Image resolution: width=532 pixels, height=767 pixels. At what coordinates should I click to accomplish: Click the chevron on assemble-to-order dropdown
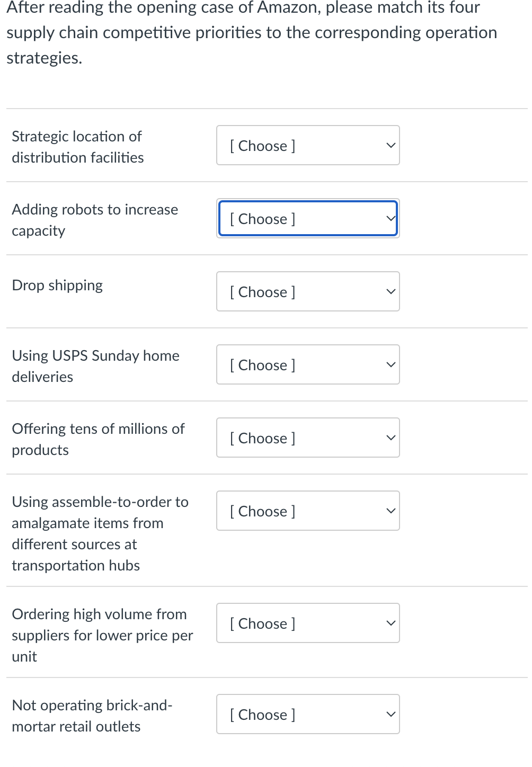(391, 510)
